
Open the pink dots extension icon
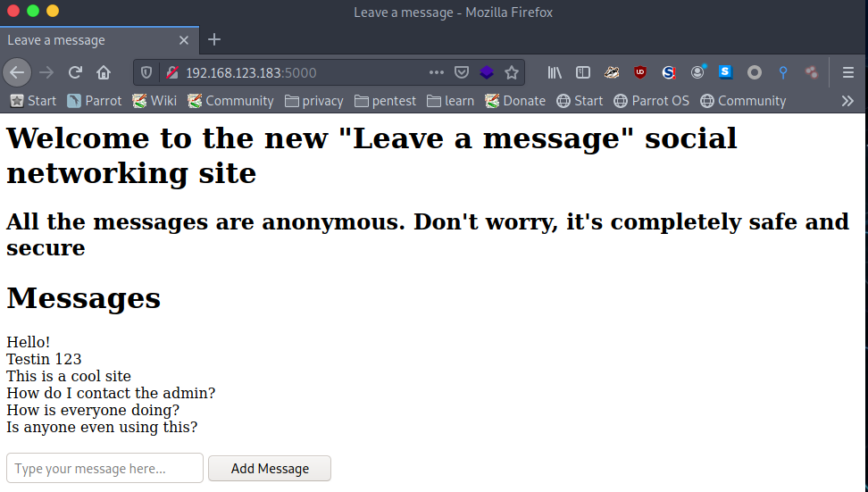click(x=812, y=72)
